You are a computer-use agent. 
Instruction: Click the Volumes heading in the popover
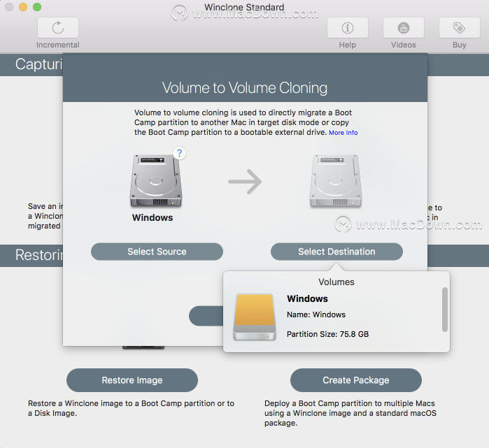(336, 282)
